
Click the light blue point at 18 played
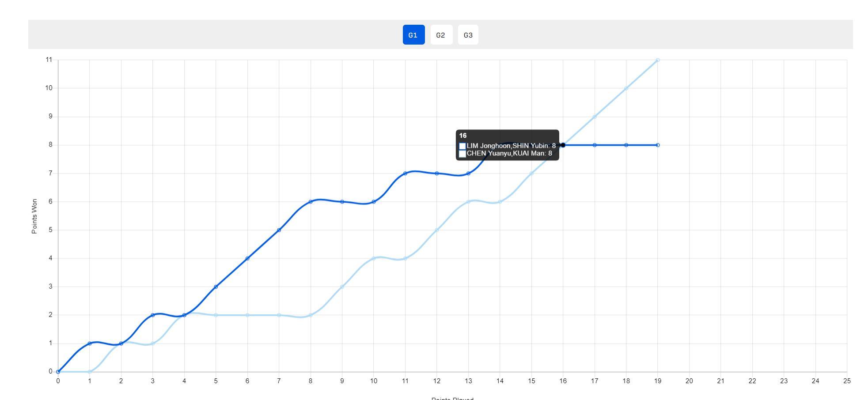pos(626,88)
